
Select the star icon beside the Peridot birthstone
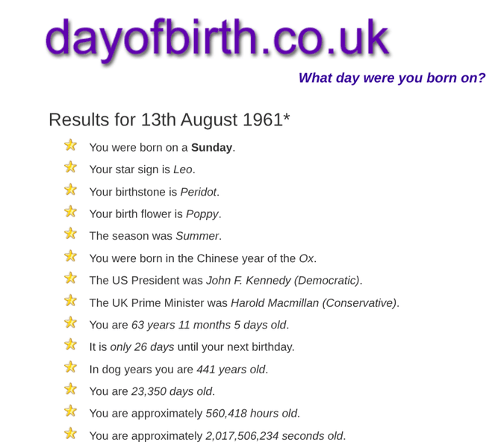(70, 190)
